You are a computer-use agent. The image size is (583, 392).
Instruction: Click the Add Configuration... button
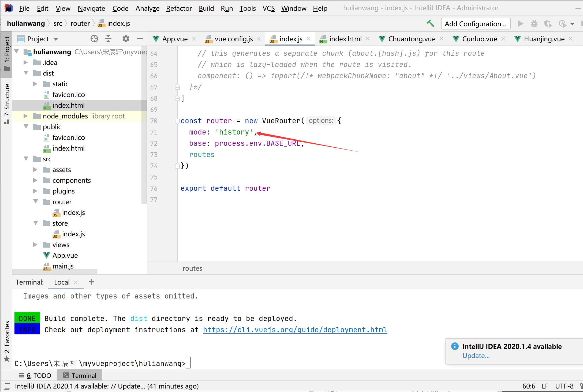tap(475, 24)
